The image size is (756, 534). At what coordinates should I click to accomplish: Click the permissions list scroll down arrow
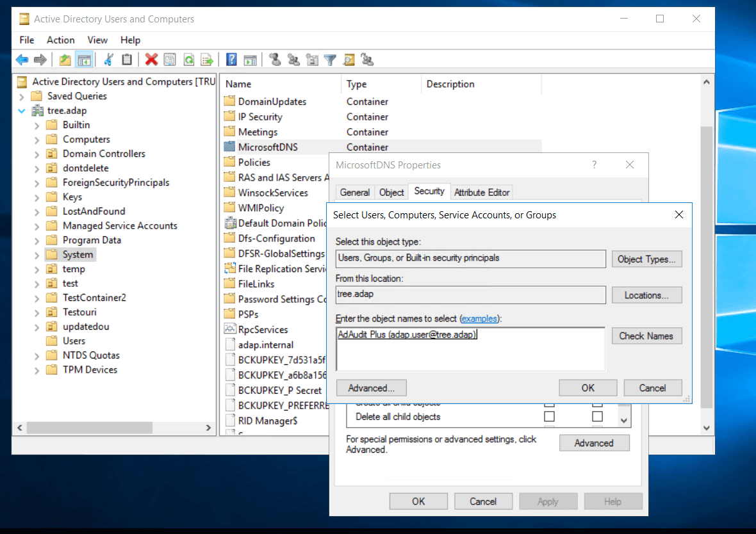(x=624, y=421)
